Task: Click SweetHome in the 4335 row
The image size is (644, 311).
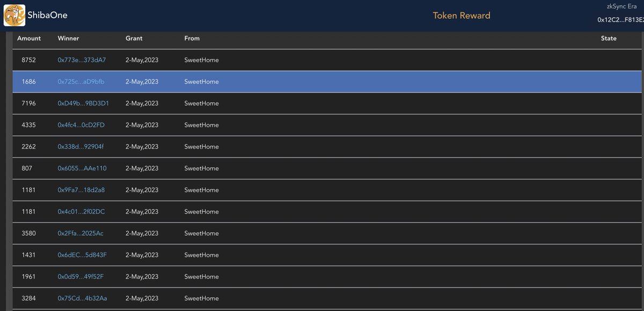Action: pyautogui.click(x=201, y=125)
